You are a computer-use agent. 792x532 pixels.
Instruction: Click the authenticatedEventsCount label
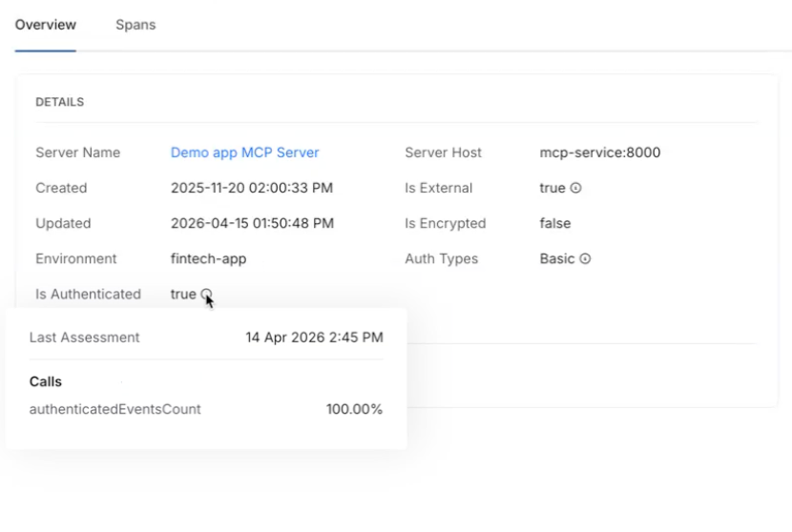[x=115, y=409]
